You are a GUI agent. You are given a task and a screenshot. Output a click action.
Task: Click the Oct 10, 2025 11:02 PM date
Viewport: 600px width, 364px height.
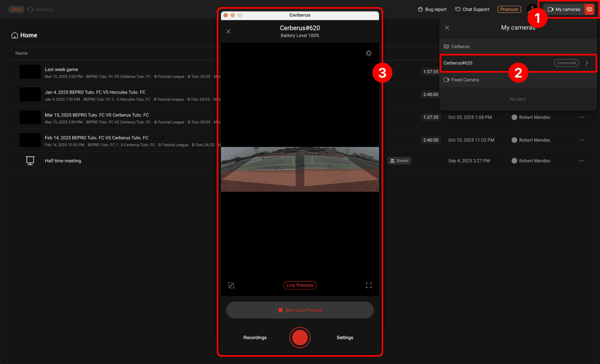[471, 140]
